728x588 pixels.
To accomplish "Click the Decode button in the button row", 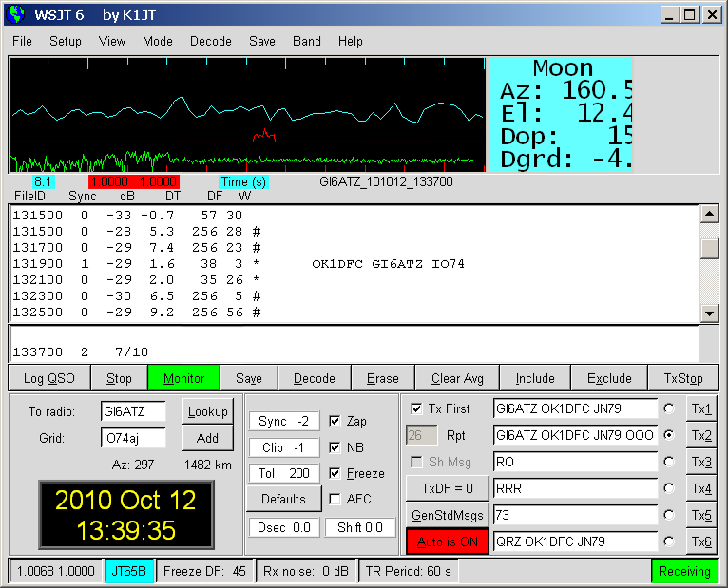I will (x=315, y=378).
